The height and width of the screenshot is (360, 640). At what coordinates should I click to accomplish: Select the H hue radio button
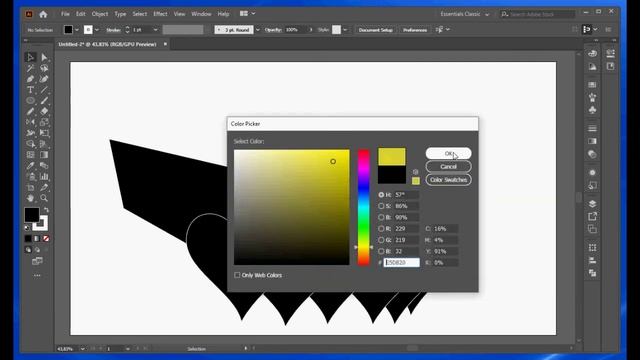point(381,195)
